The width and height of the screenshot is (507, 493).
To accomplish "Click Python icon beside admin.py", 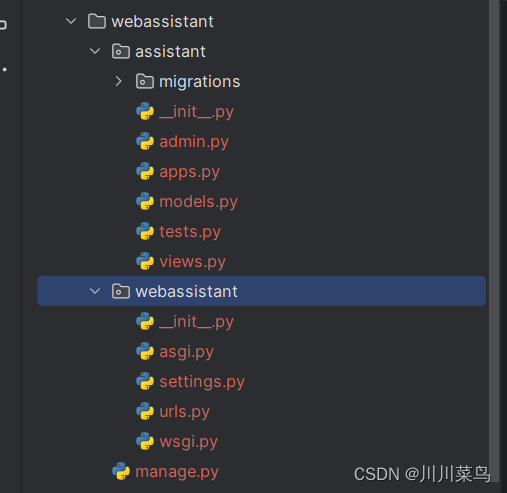I will tap(145, 141).
